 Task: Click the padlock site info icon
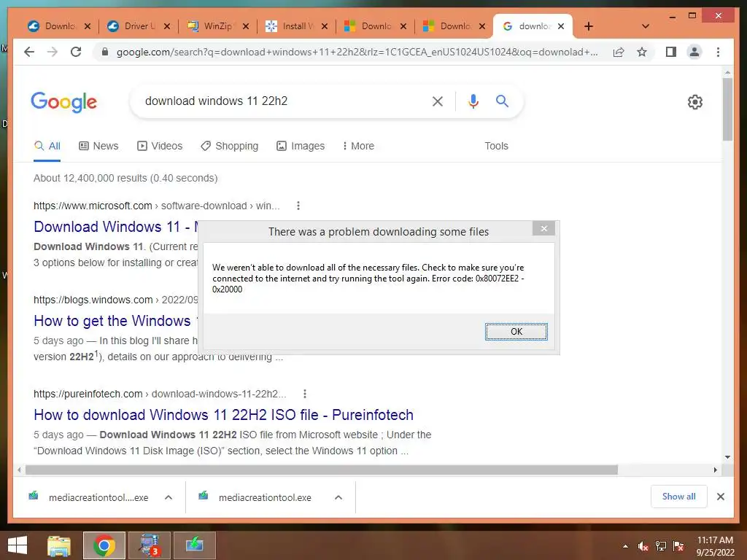(x=105, y=52)
